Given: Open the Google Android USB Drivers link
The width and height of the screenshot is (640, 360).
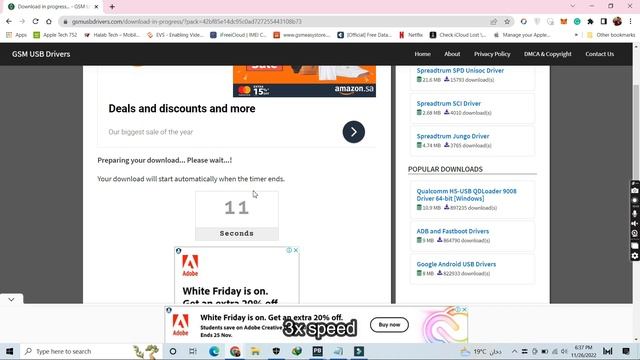Looking at the screenshot, I should tap(456, 264).
